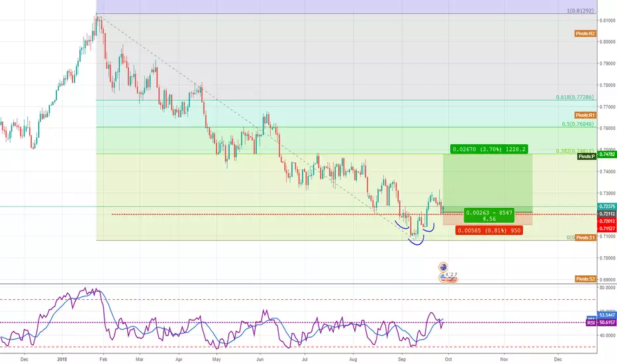Click the 2018 label on time axis
The width and height of the screenshot is (617, 364).
coord(62,359)
